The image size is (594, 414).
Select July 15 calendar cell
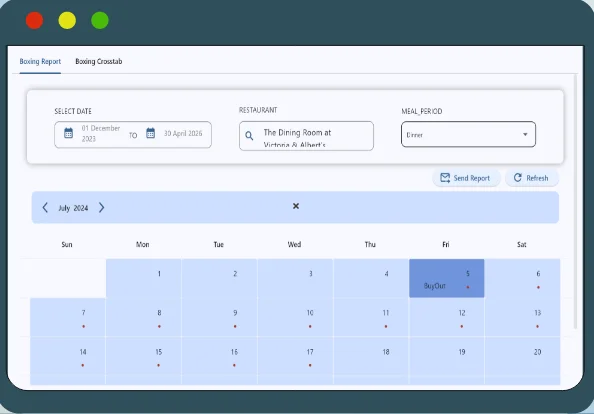[143, 356]
